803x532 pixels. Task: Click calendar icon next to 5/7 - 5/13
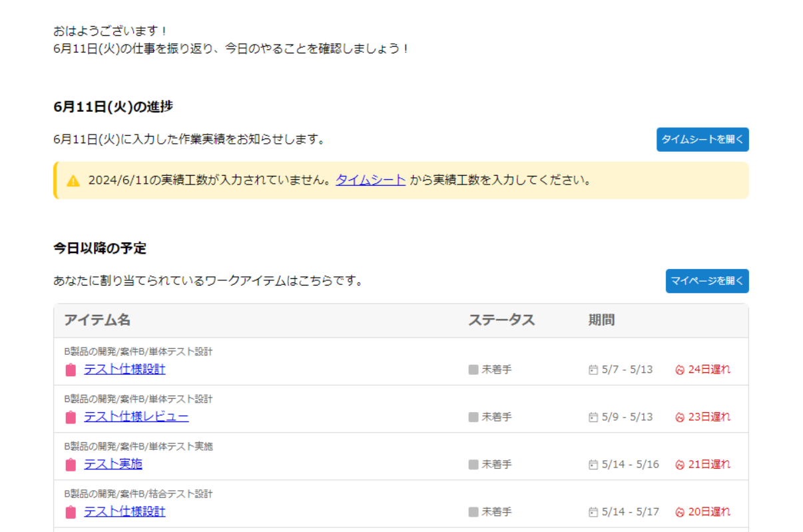[x=593, y=370]
